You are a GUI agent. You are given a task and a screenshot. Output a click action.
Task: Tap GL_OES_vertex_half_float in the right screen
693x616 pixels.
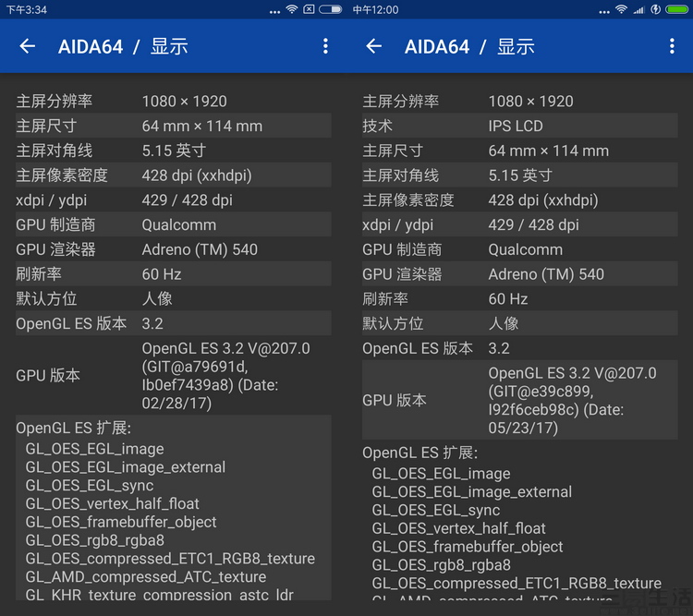458,528
